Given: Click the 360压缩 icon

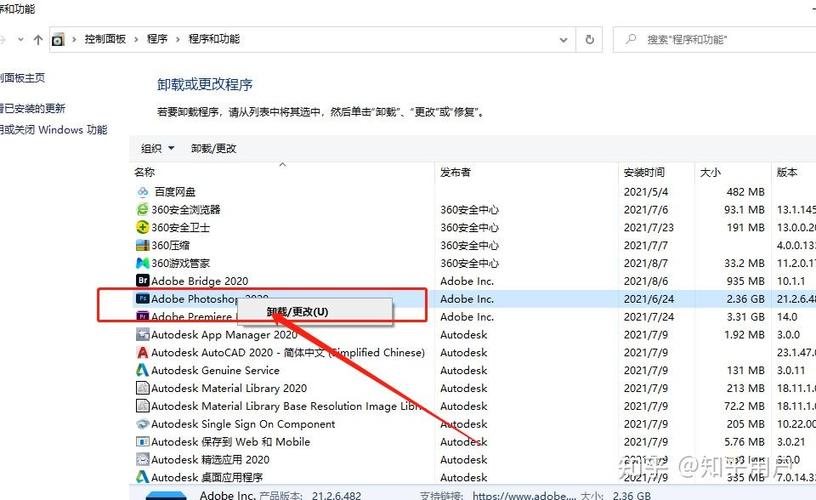Looking at the screenshot, I should pos(142,245).
